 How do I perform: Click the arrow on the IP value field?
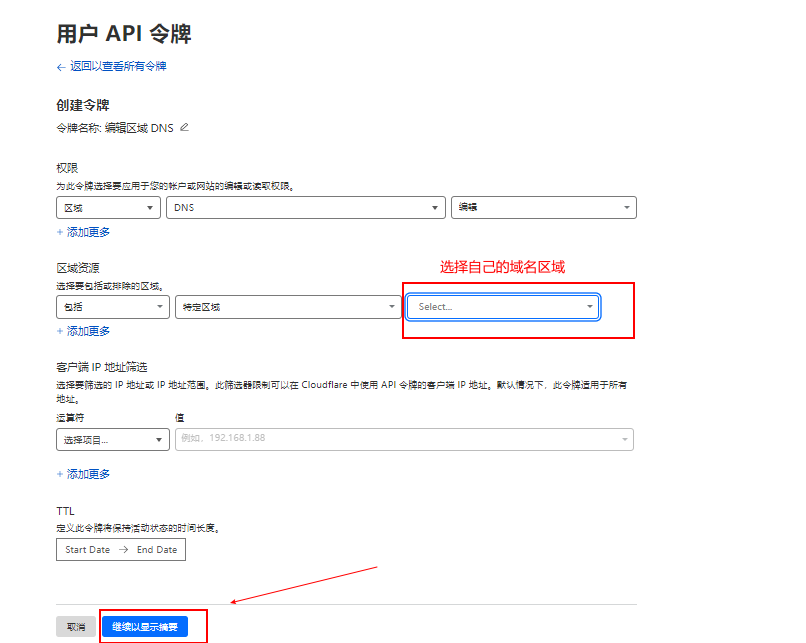pyautogui.click(x=625, y=439)
